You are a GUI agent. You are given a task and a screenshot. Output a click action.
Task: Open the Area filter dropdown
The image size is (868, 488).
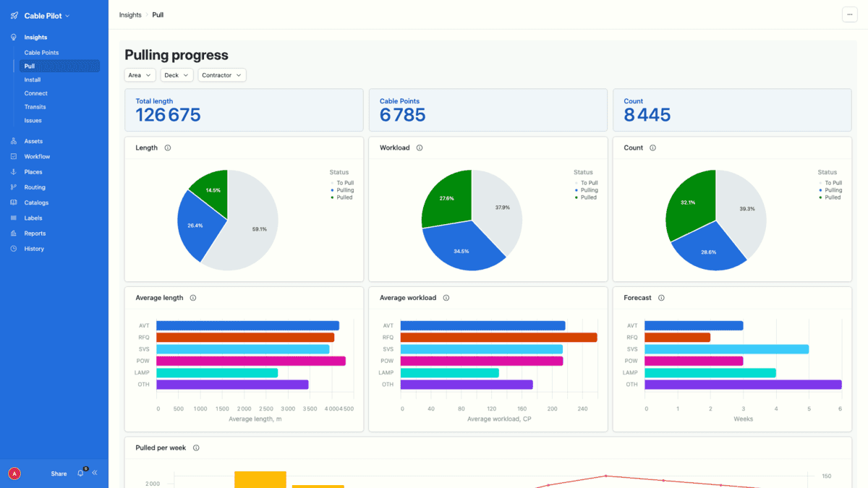pyautogui.click(x=140, y=75)
